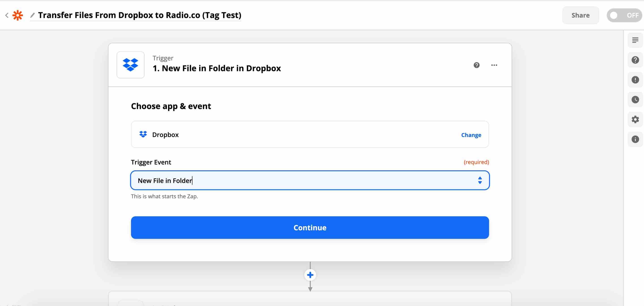
Task: Click Change to switch the trigger app
Action: 471,135
